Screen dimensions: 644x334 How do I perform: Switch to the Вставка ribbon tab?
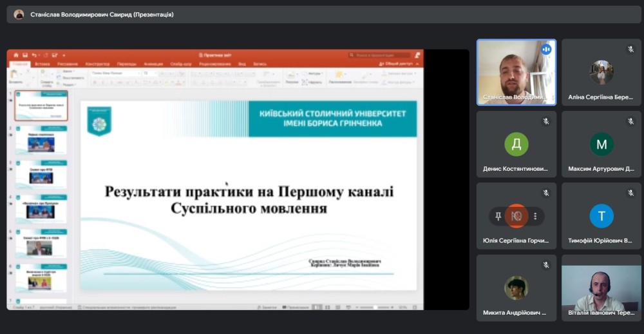tap(43, 64)
